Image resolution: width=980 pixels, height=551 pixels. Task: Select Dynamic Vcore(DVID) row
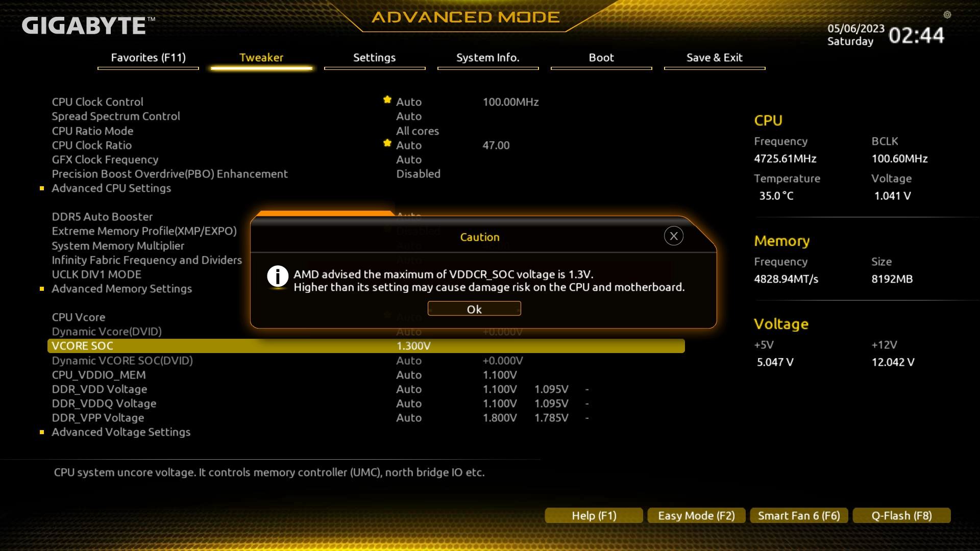click(x=107, y=332)
